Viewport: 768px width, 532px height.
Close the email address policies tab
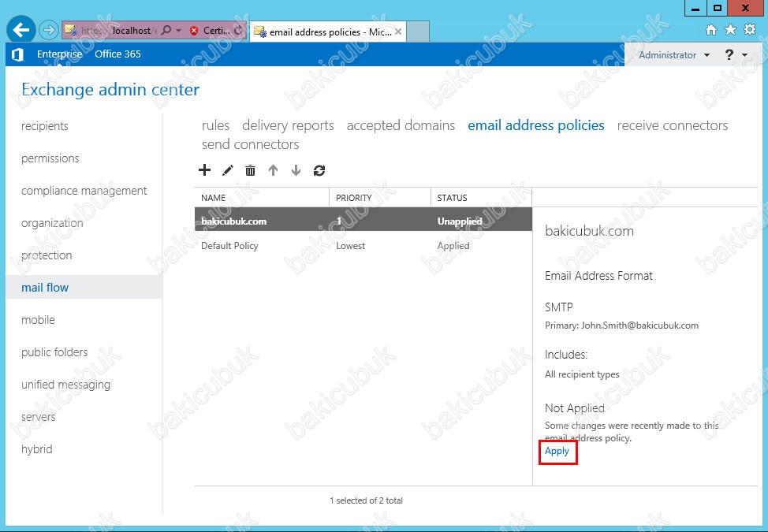click(x=398, y=32)
